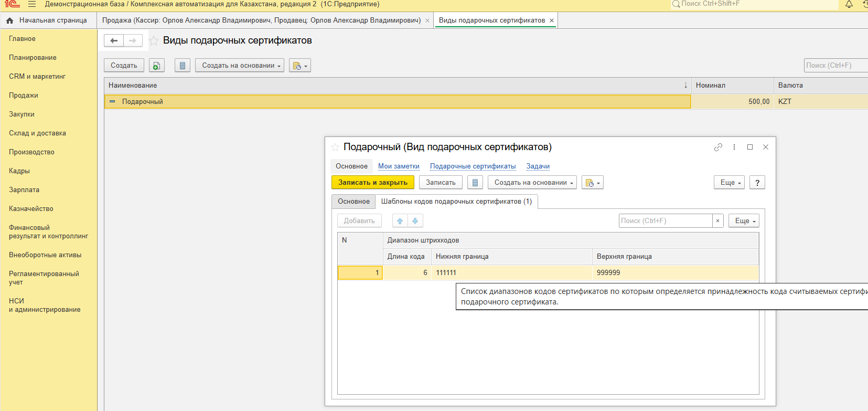The image size is (868, 411).
Task: Add the list to favorites using the star icon
Action: point(154,41)
